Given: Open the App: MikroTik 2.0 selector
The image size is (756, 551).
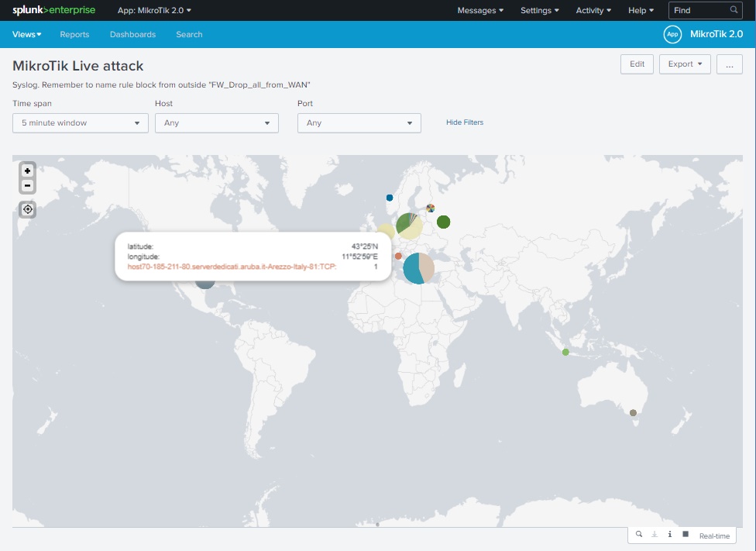Looking at the screenshot, I should click(154, 10).
